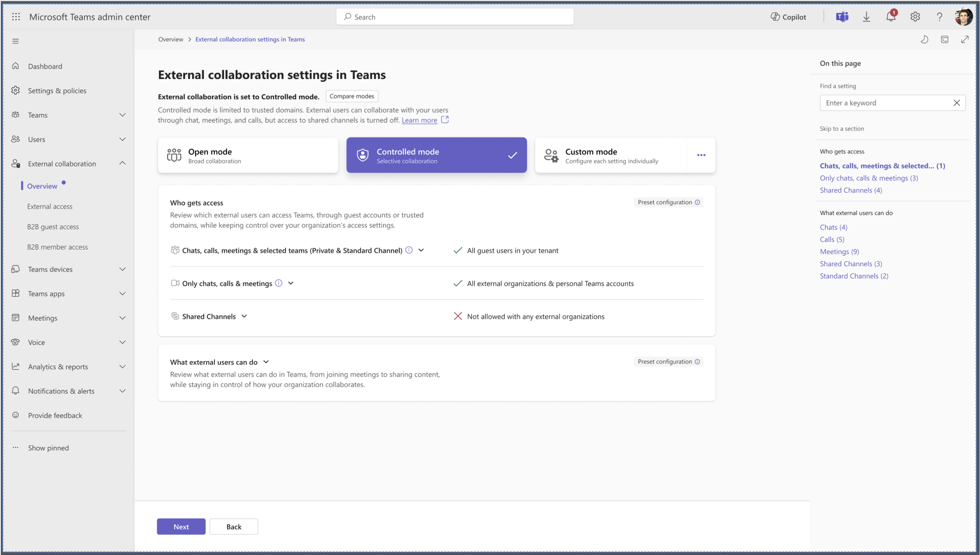Open notifications via the bell icon
Viewport: 980px width, 555px height.
891,17
